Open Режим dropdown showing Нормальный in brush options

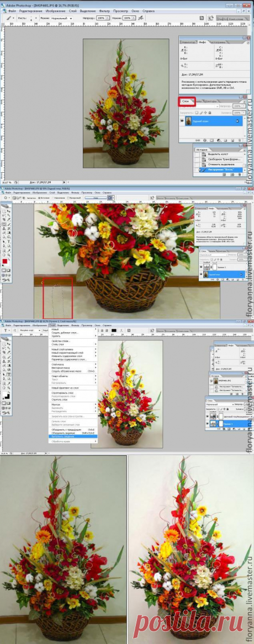(x=61, y=18)
